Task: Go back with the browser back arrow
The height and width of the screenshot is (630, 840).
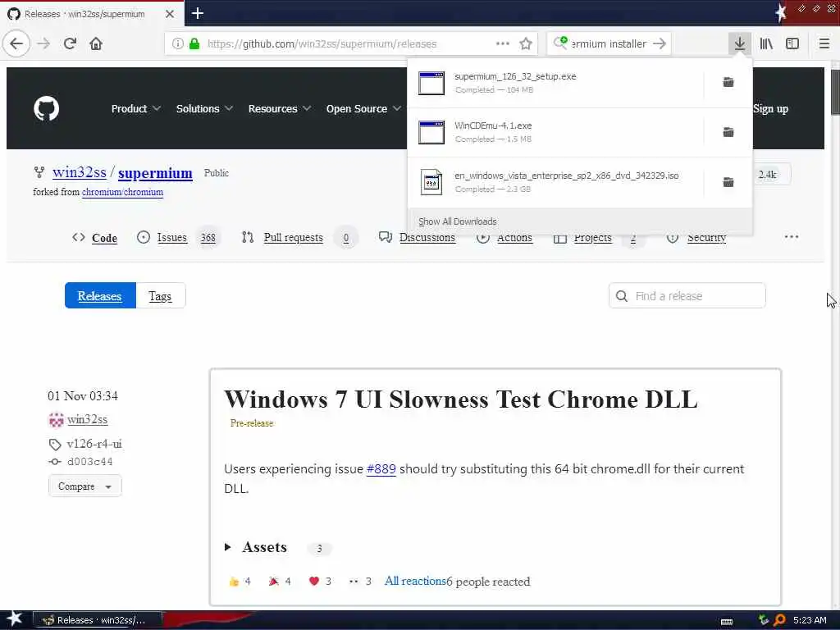Action: coord(16,43)
